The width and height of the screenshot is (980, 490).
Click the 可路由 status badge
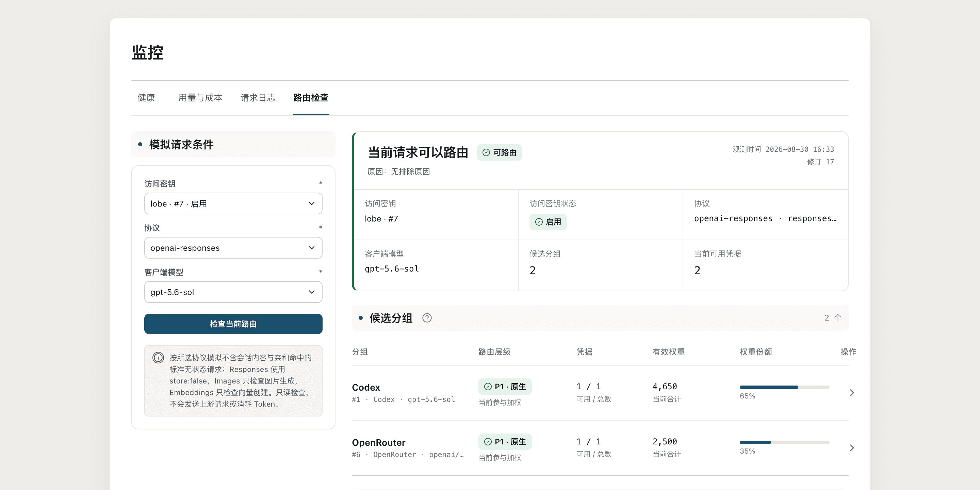click(x=499, y=152)
